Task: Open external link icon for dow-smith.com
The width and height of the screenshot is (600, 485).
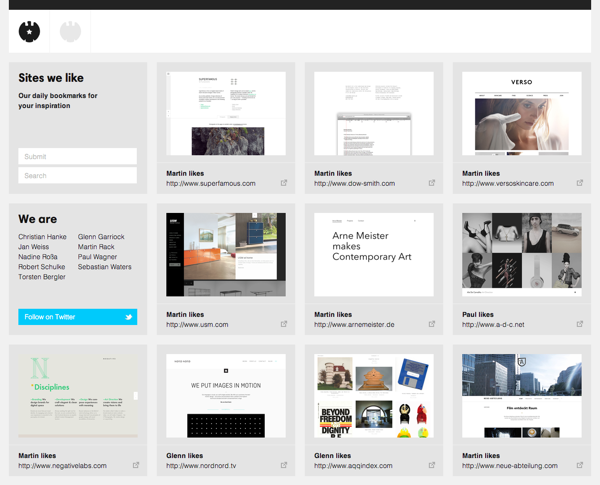Action: click(x=432, y=183)
